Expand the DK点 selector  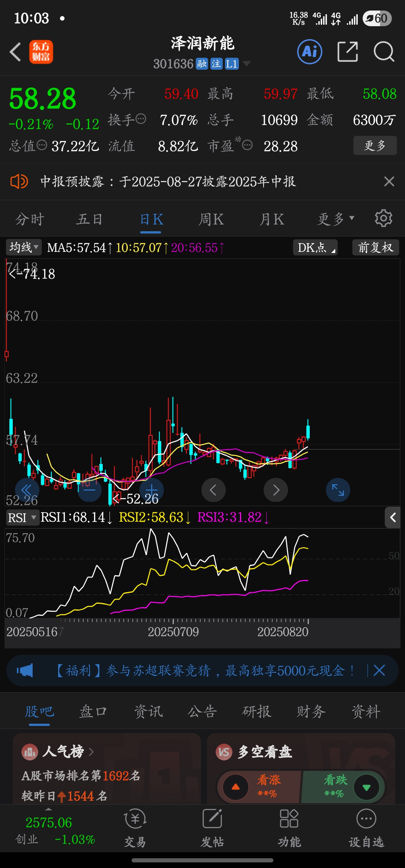315,247
